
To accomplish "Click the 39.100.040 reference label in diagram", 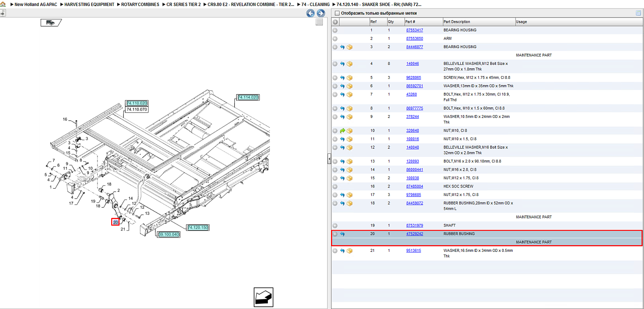I will (x=169, y=235).
